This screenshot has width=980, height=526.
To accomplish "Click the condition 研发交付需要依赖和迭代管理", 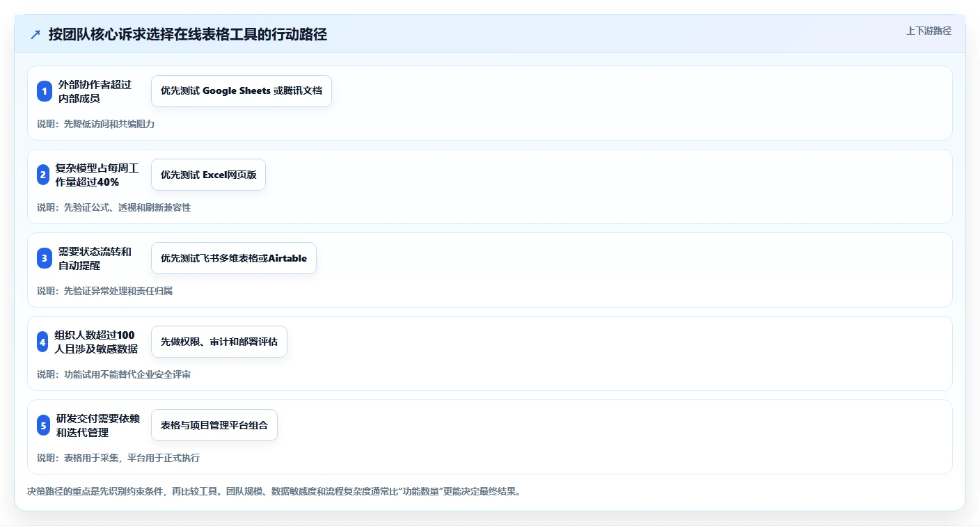I will [x=98, y=425].
